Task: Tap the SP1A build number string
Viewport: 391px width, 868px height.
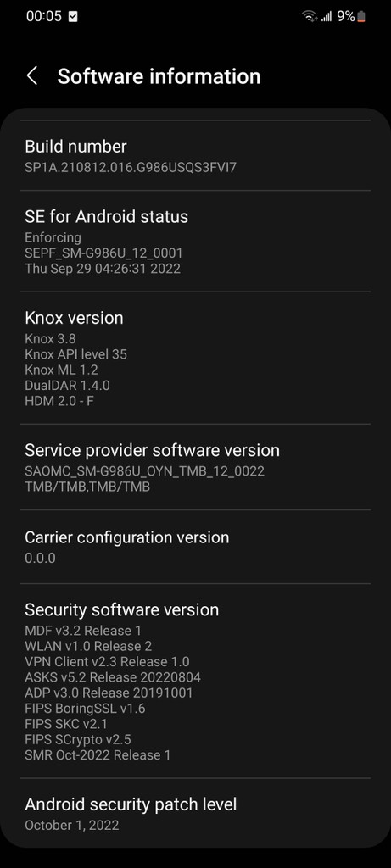Action: 131,167
